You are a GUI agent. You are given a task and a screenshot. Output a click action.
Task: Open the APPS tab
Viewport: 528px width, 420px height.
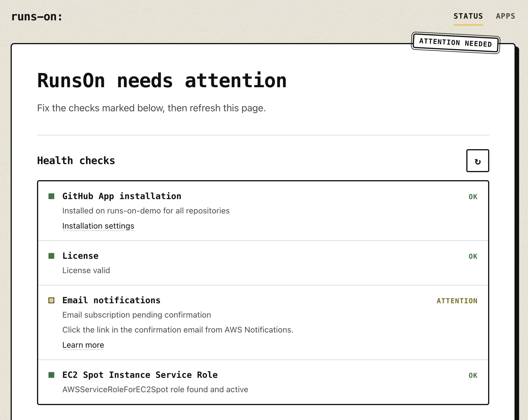pos(505,16)
